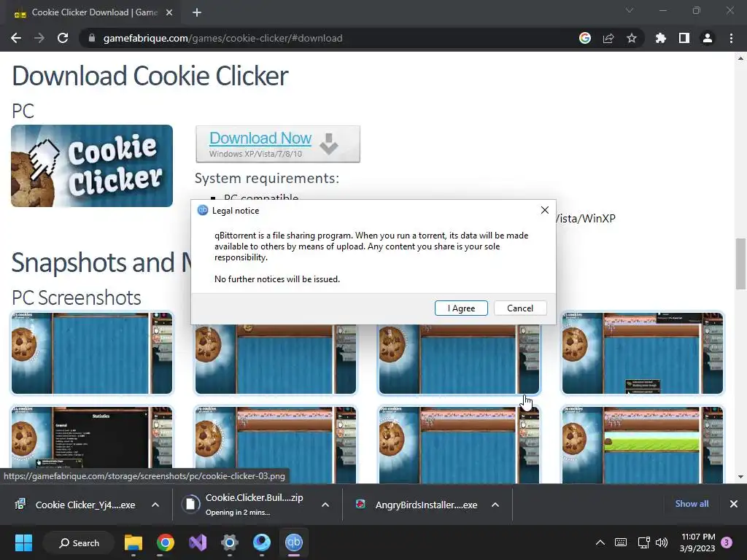The image size is (747, 560).
Task: Open a new browser tab
Action: [x=197, y=12]
